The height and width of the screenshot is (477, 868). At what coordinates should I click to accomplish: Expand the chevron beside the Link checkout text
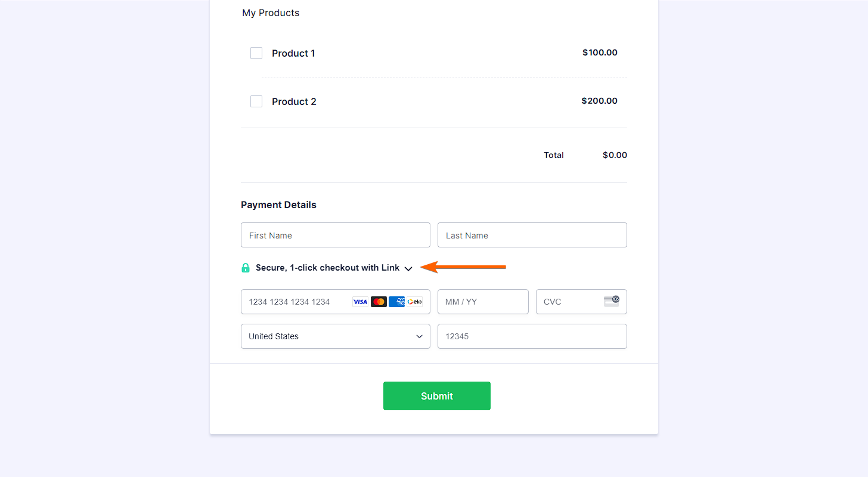pos(408,268)
